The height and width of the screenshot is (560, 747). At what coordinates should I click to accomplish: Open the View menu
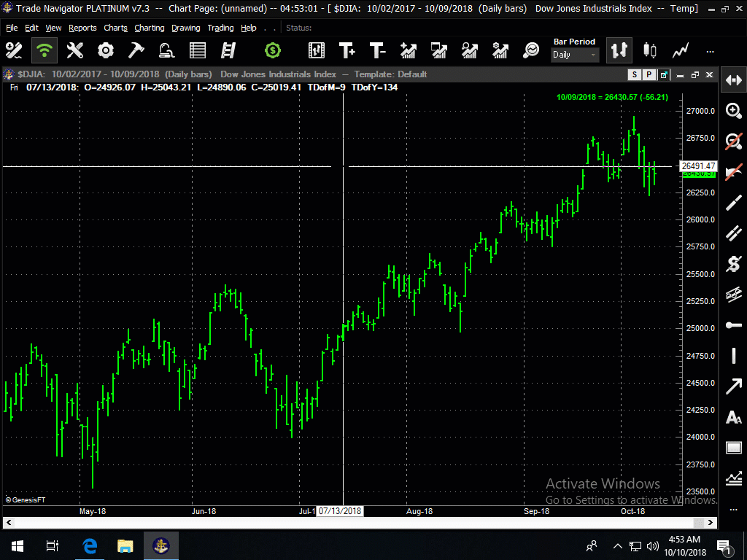pyautogui.click(x=53, y=28)
